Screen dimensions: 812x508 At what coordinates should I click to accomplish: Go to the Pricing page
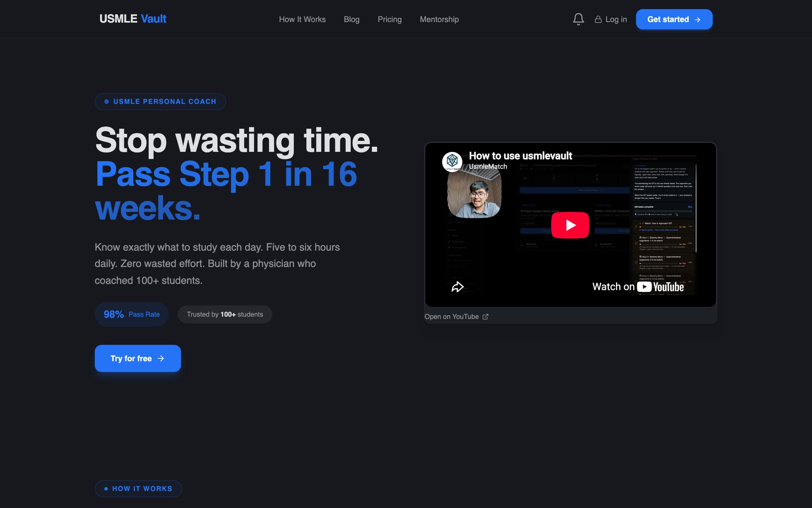tap(389, 19)
